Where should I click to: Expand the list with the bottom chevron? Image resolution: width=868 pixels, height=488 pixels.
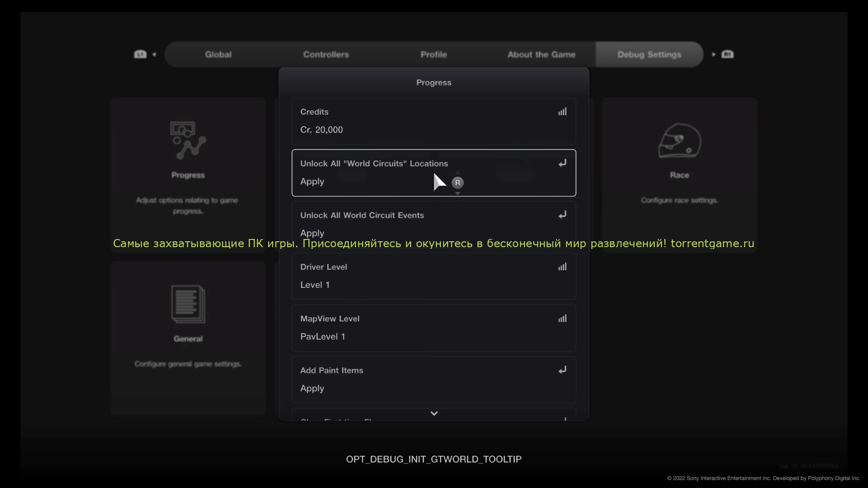point(434,413)
